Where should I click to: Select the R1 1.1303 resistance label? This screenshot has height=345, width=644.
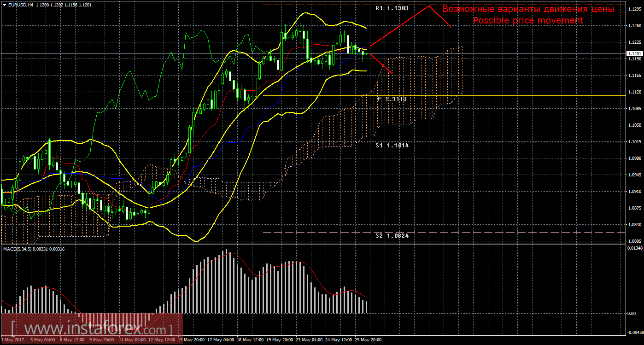coord(392,8)
